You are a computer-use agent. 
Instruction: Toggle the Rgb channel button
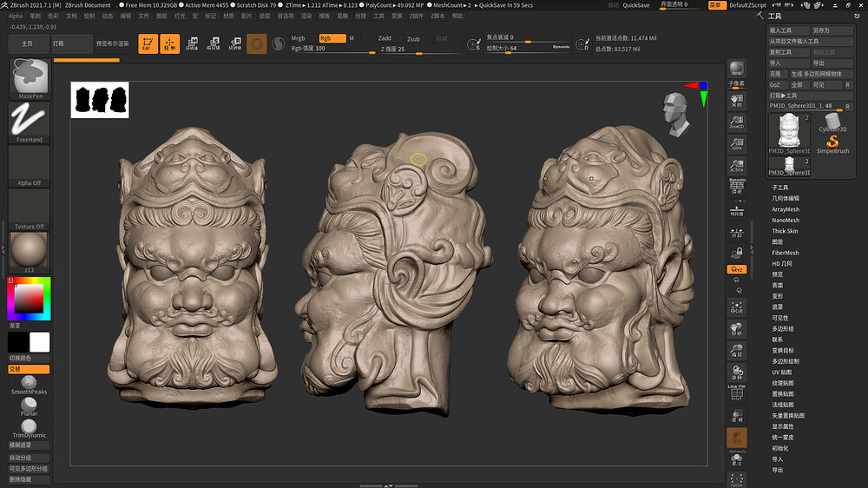tap(332, 38)
